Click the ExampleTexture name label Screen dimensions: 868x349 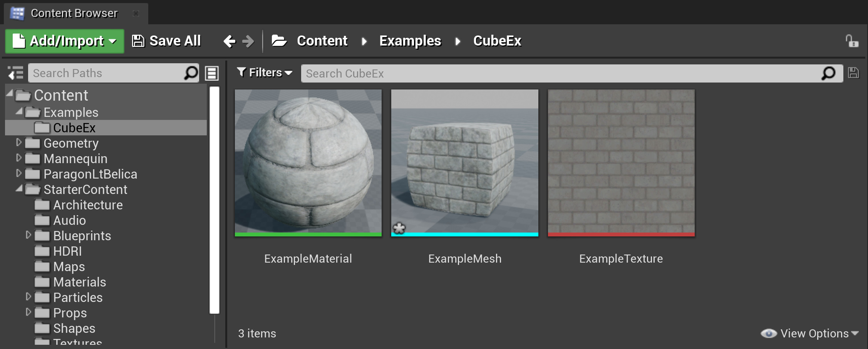click(x=621, y=258)
